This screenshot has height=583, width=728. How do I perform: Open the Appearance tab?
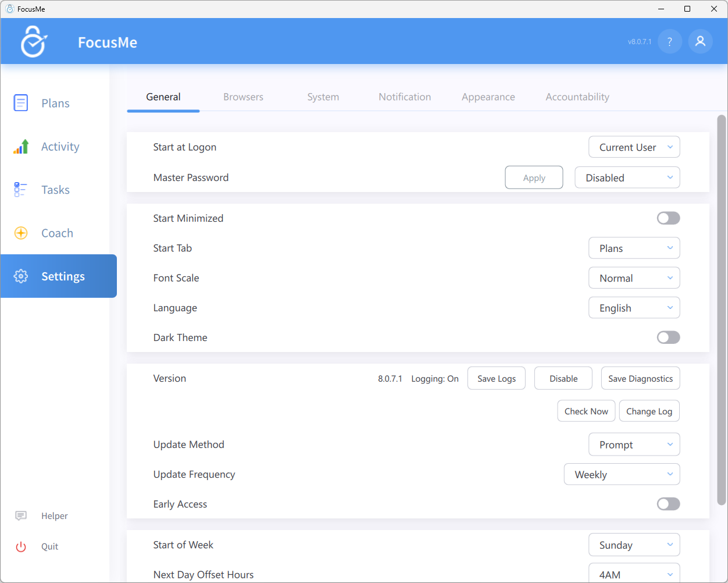[488, 97]
